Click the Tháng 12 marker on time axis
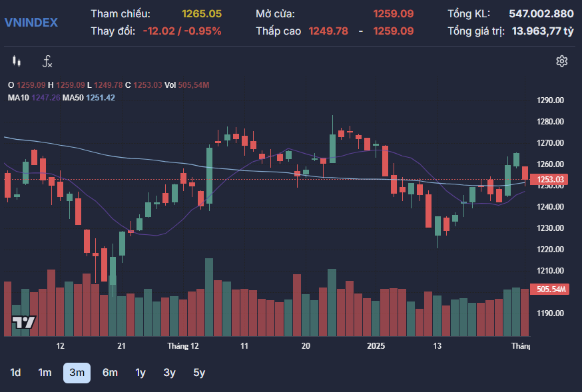Image resolution: width=582 pixels, height=392 pixels. [x=183, y=346]
